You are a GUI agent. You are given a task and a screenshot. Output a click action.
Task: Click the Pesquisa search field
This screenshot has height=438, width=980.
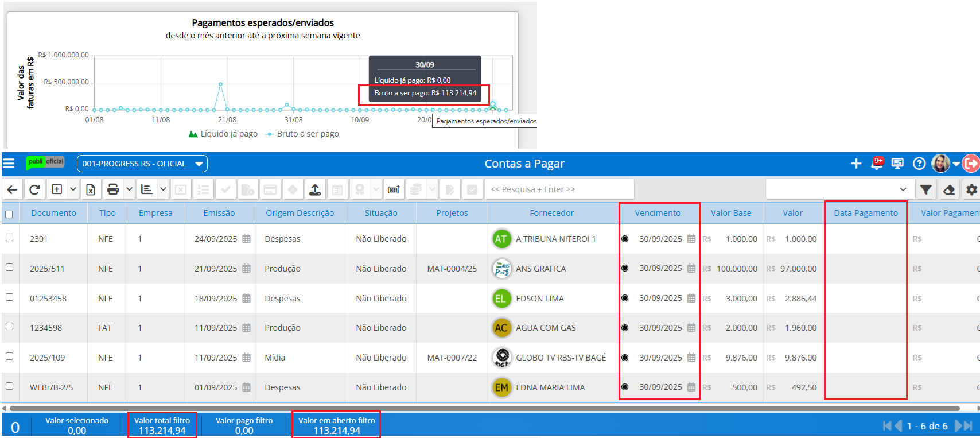click(x=559, y=189)
